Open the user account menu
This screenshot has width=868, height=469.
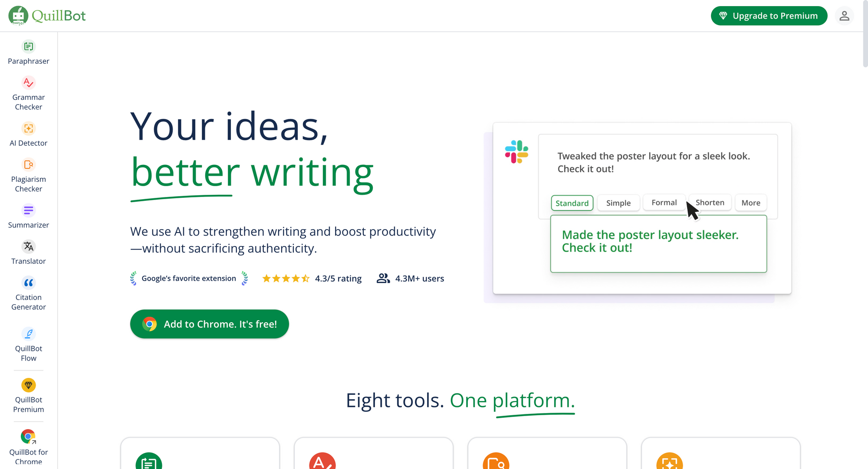(845, 16)
